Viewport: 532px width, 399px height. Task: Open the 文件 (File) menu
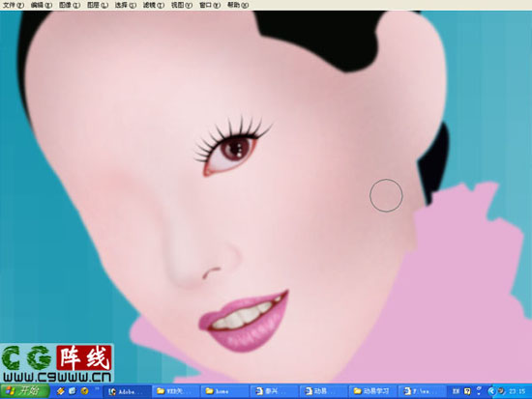14,5
